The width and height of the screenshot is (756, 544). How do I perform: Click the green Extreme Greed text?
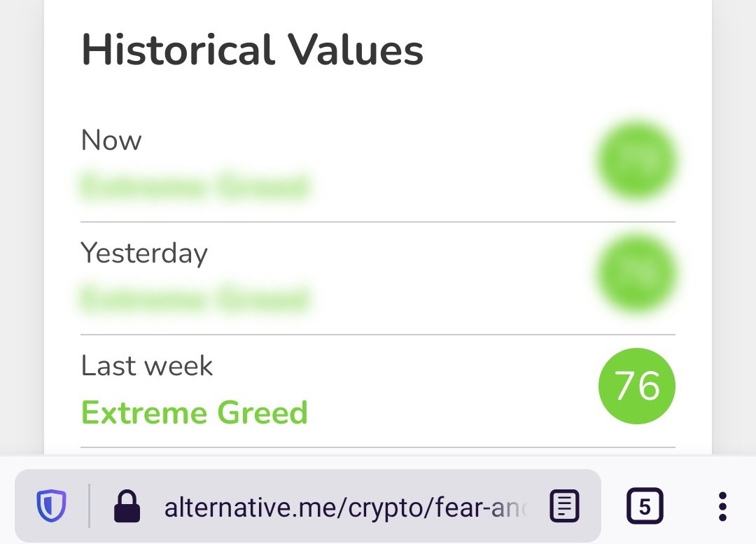pos(195,412)
